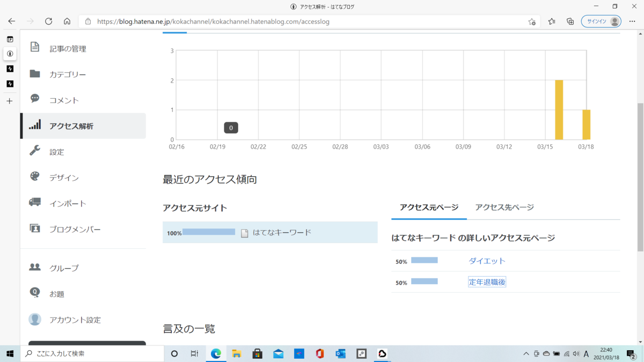Click the taskbar search box

pyautogui.click(x=92, y=353)
